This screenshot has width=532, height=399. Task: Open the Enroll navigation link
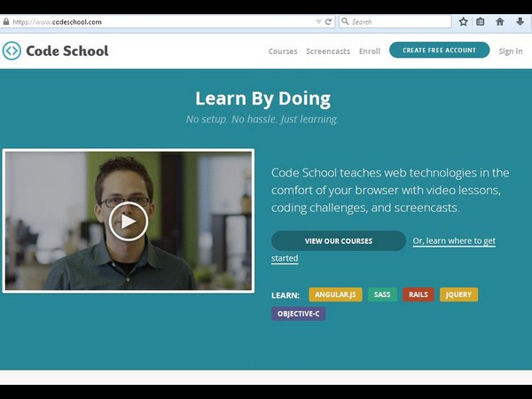point(370,51)
